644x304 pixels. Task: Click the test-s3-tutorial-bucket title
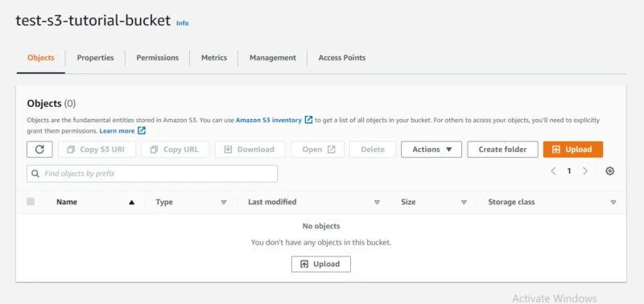93,20
